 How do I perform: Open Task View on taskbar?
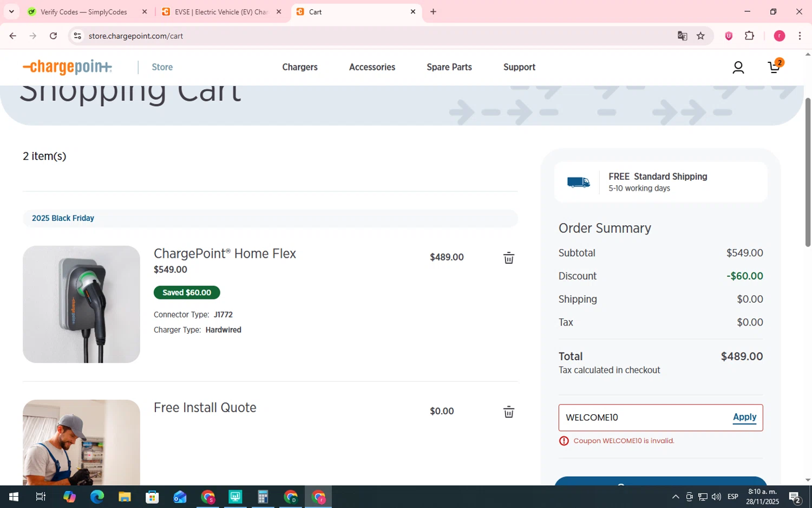pyautogui.click(x=41, y=497)
